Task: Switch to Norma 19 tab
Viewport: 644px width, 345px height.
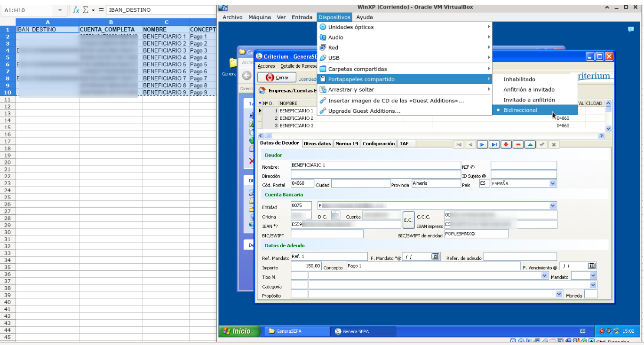Action: pyautogui.click(x=347, y=144)
